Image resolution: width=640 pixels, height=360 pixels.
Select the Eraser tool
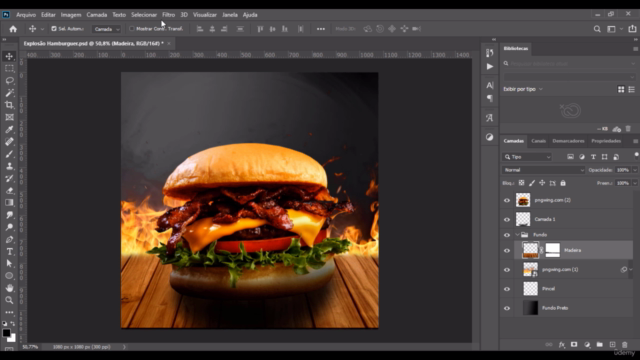(x=9, y=191)
